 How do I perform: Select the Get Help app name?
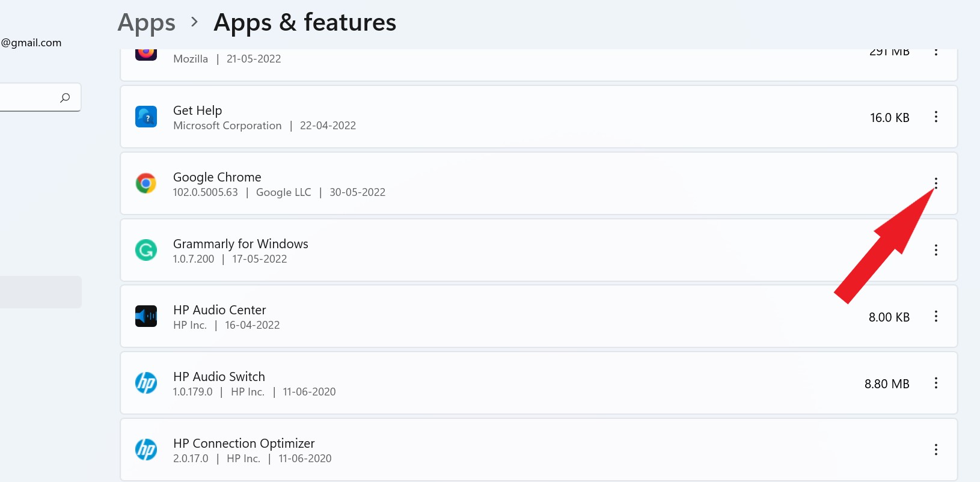[x=198, y=111]
